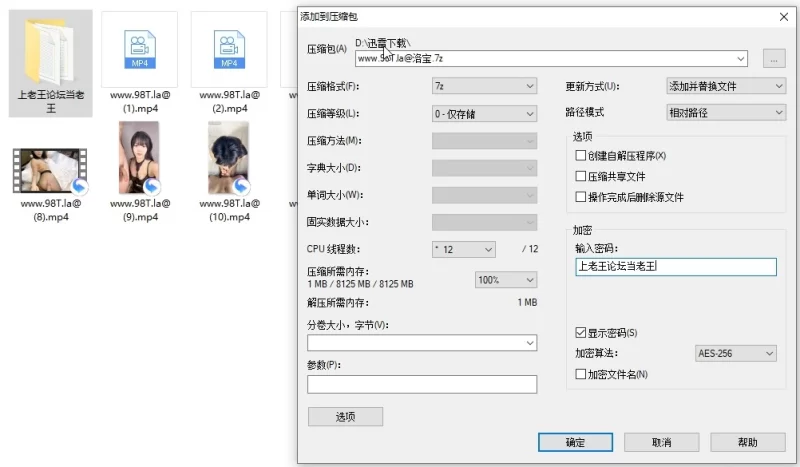Select the www.98T.la@(10).mp4 video thumbnail
Screen dimensions: 800x467
click(x=229, y=158)
